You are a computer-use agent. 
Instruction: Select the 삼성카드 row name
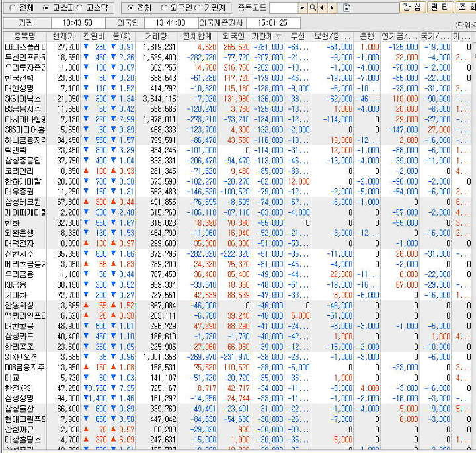click(x=19, y=337)
